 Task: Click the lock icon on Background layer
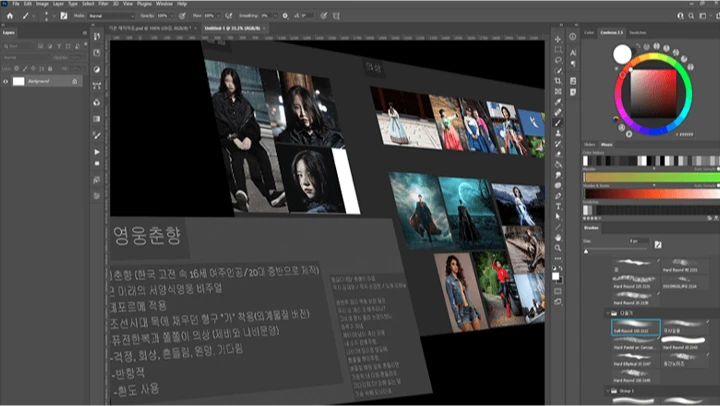74,81
